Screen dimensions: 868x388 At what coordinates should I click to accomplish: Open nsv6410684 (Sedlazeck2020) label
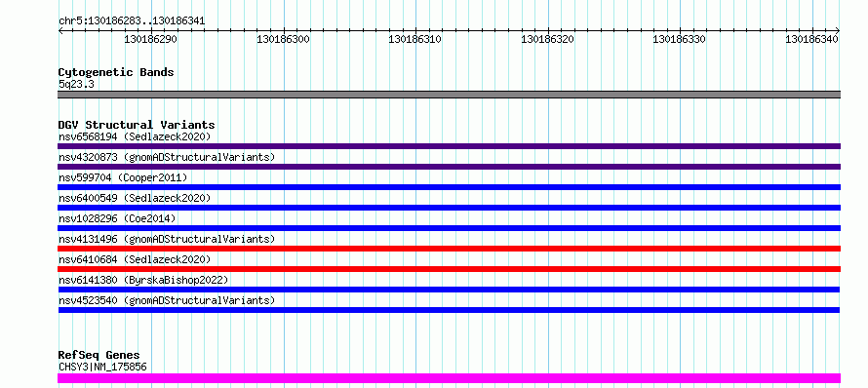click(135, 259)
